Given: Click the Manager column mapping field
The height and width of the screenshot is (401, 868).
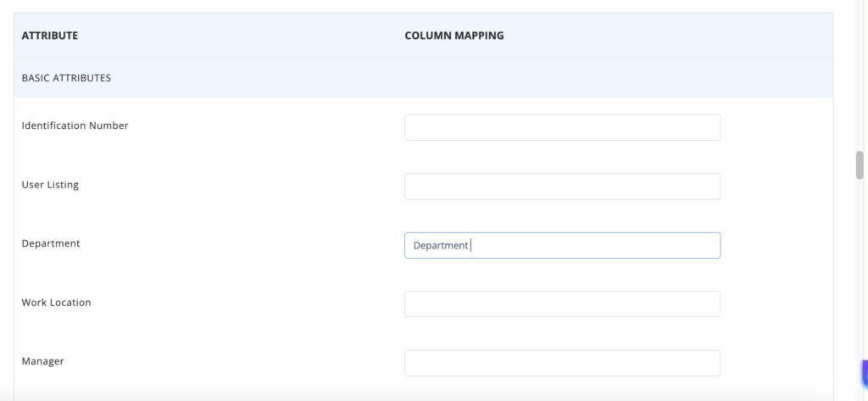Looking at the screenshot, I should coord(563,363).
